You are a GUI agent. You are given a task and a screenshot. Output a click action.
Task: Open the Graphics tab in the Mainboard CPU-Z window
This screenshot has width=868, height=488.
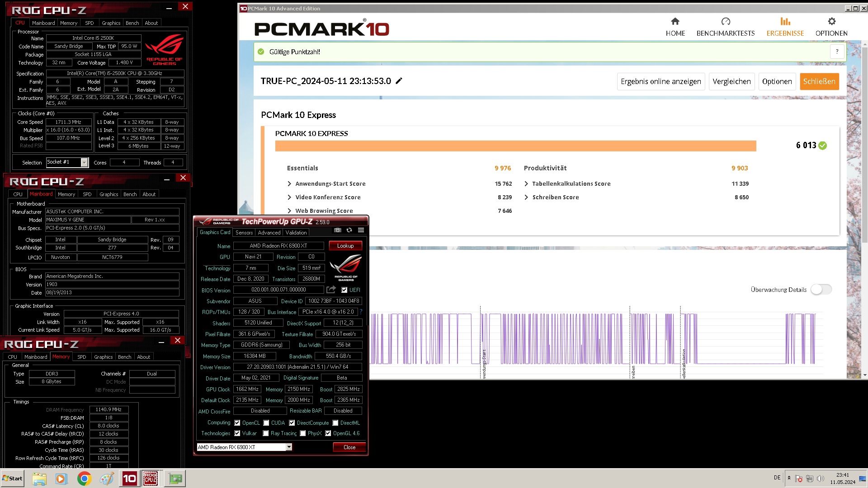(x=109, y=194)
